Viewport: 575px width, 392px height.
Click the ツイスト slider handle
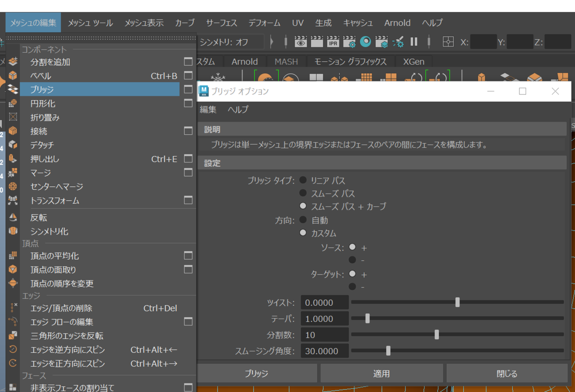click(x=458, y=302)
